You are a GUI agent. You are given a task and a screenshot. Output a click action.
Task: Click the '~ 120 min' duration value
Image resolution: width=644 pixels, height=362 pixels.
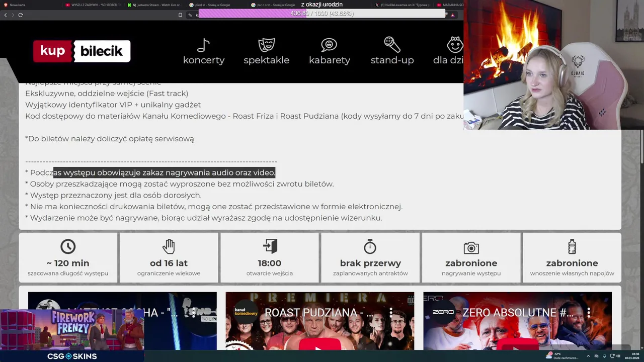click(68, 263)
